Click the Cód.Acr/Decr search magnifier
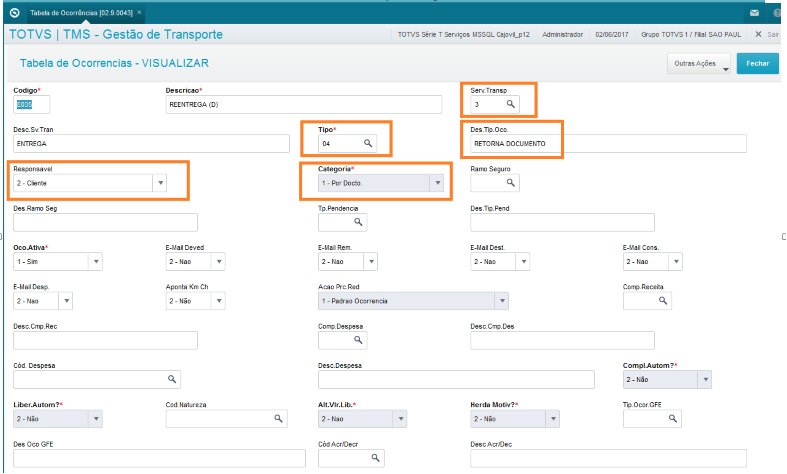Image resolution: width=787 pixels, height=474 pixels. click(375, 457)
